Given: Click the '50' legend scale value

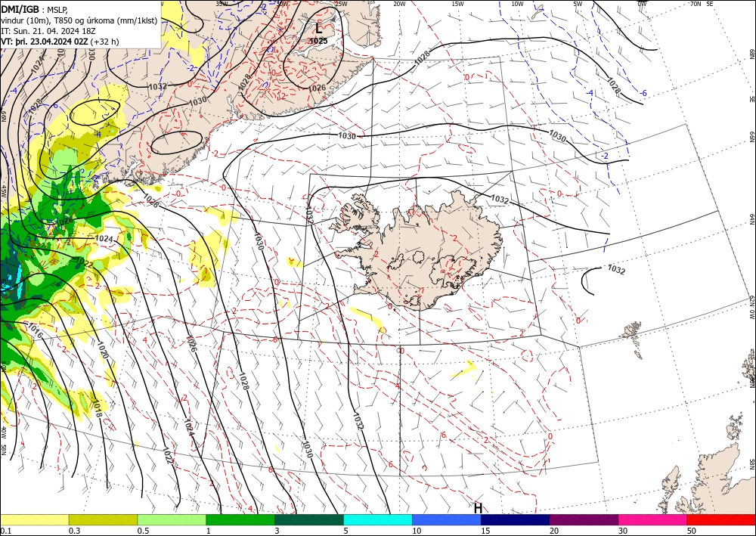Looking at the screenshot, I should point(692,531).
